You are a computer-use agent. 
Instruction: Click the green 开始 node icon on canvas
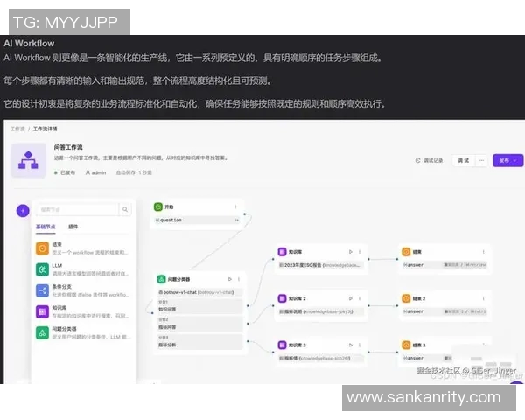coord(158,207)
